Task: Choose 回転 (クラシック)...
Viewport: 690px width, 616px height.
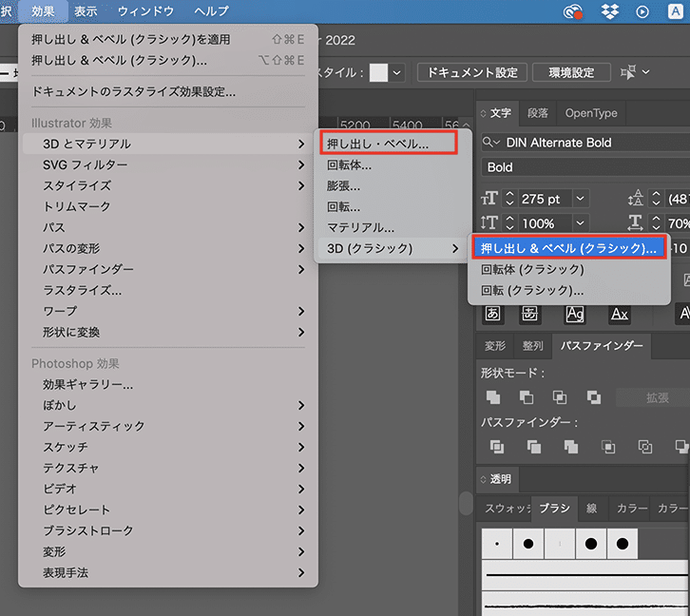Action: 569,290
